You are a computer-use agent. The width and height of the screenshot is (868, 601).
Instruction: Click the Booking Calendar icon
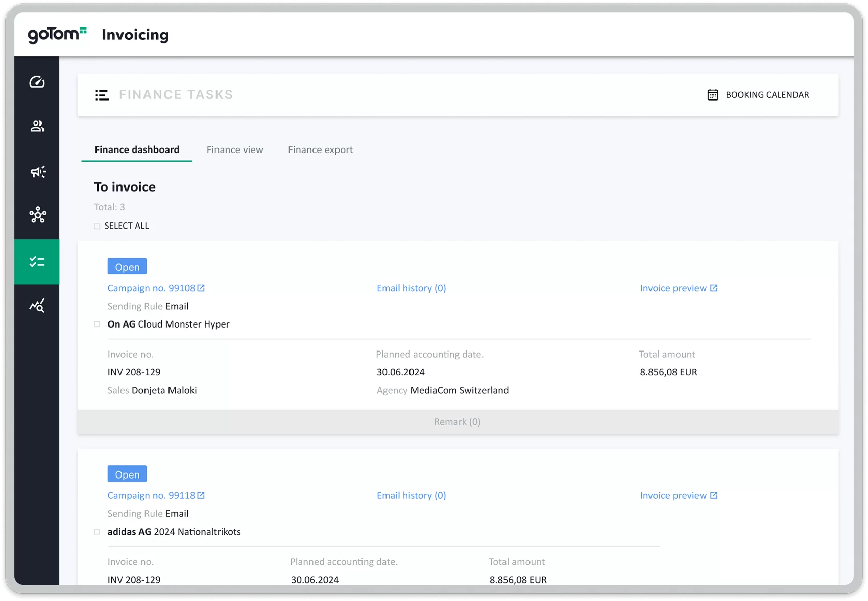(x=713, y=95)
